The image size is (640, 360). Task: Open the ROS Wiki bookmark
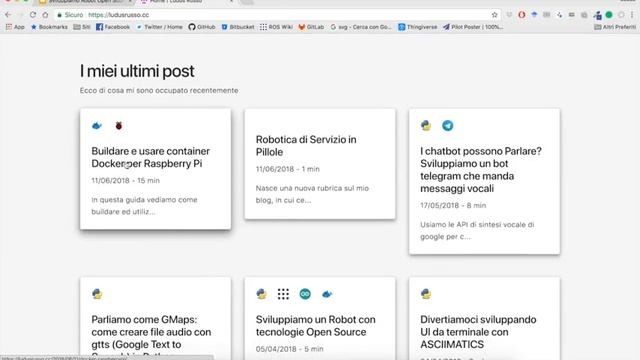(x=276, y=27)
